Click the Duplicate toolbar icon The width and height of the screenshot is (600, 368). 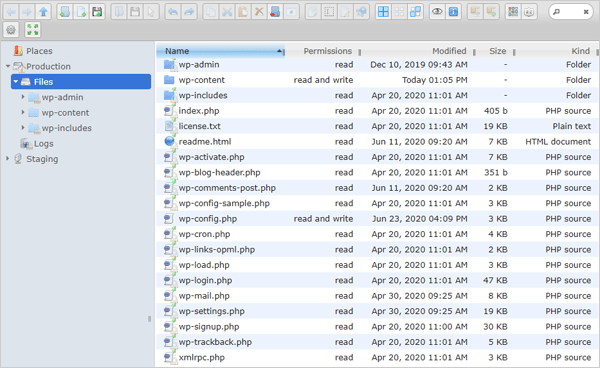click(313, 12)
